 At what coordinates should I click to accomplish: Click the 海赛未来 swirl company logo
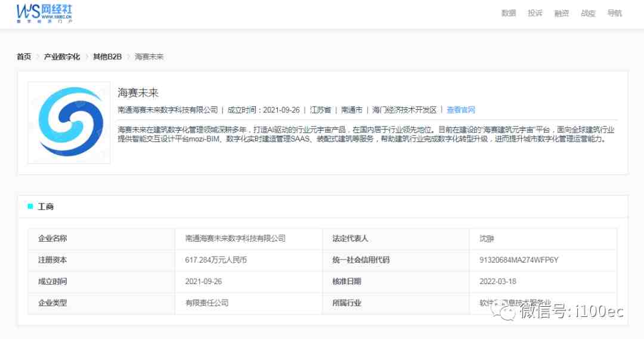click(x=69, y=122)
